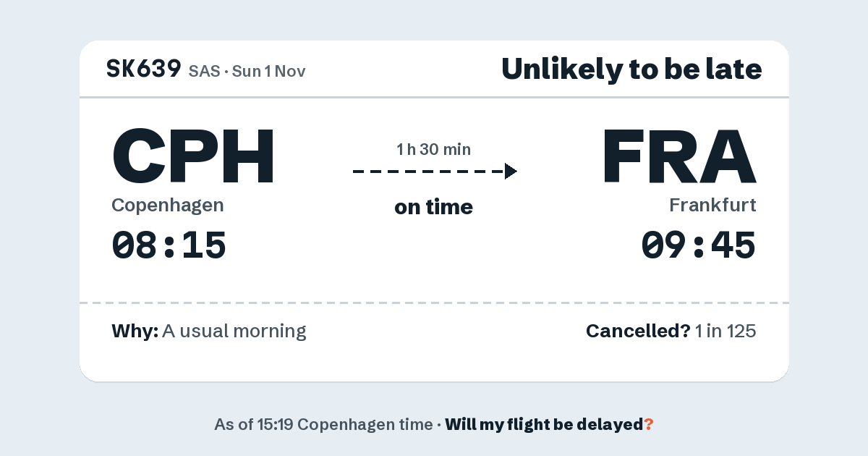Click the dashed flight route arrow

click(435, 172)
